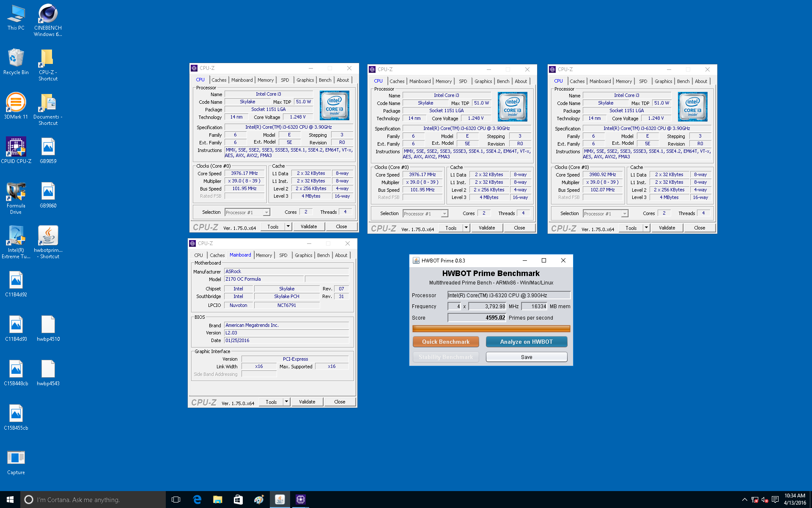
Task: Launch Intel Extreme Tuning utility icon
Action: click(16, 242)
